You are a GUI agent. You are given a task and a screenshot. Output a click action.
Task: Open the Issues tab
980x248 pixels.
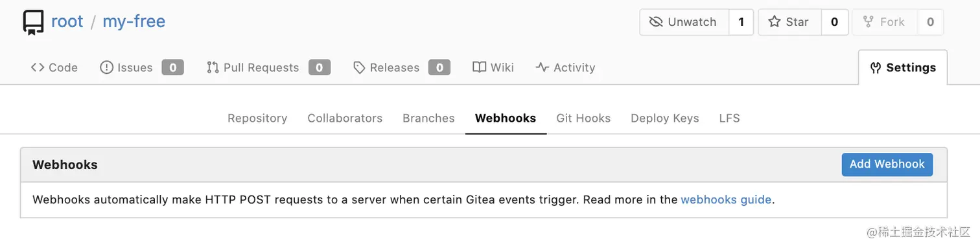point(141,67)
